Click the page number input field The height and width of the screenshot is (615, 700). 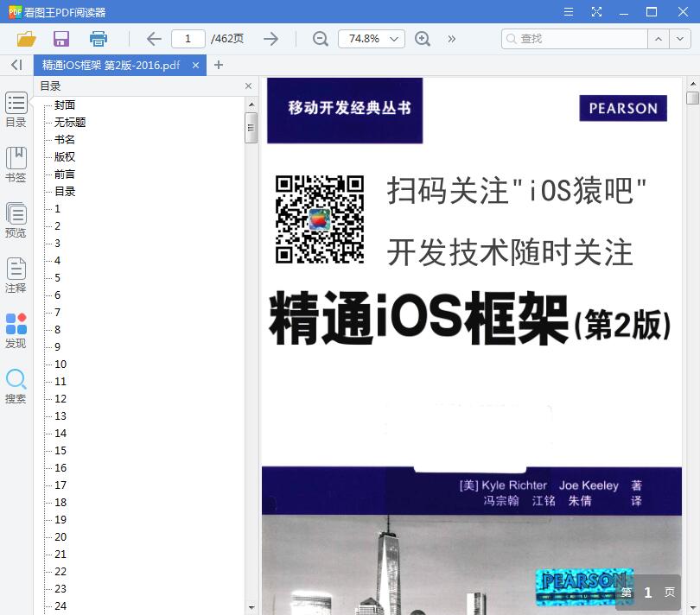coord(188,39)
